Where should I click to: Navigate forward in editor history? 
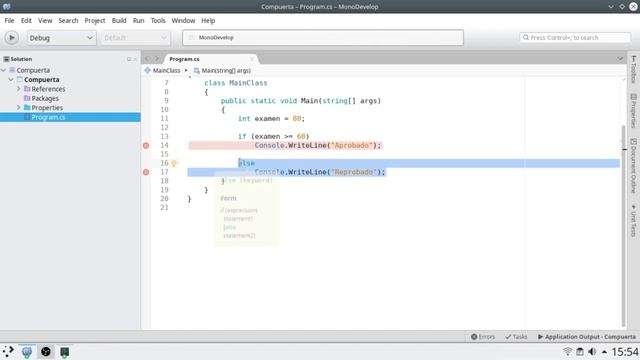point(157,59)
